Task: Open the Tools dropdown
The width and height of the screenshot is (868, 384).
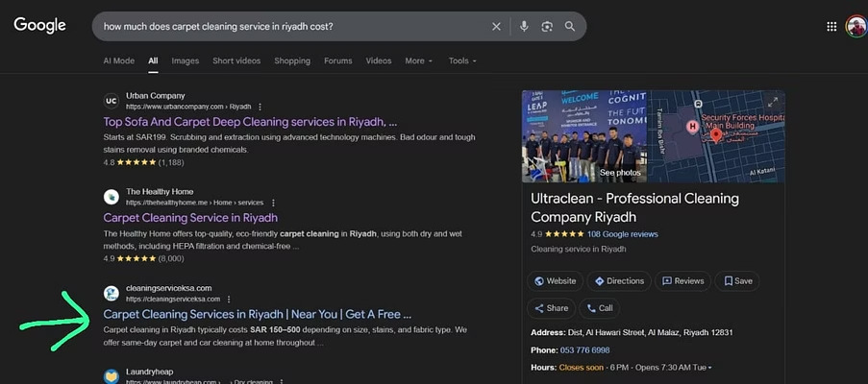Action: pyautogui.click(x=462, y=60)
